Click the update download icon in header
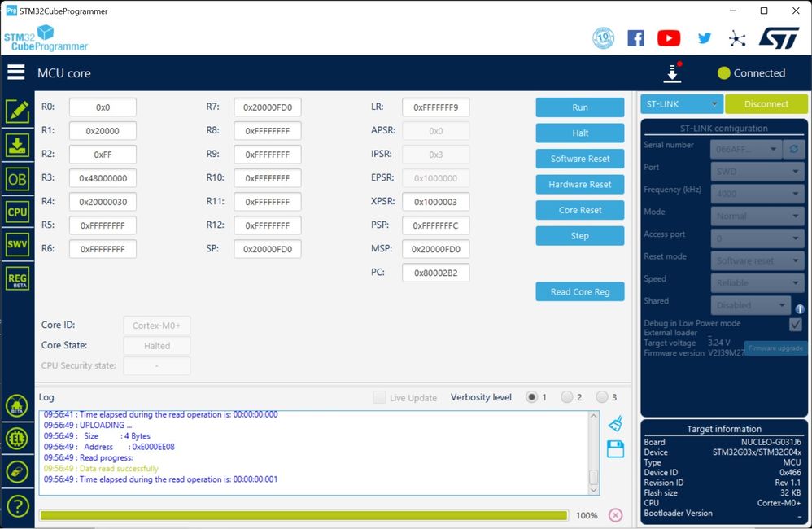 [672, 72]
